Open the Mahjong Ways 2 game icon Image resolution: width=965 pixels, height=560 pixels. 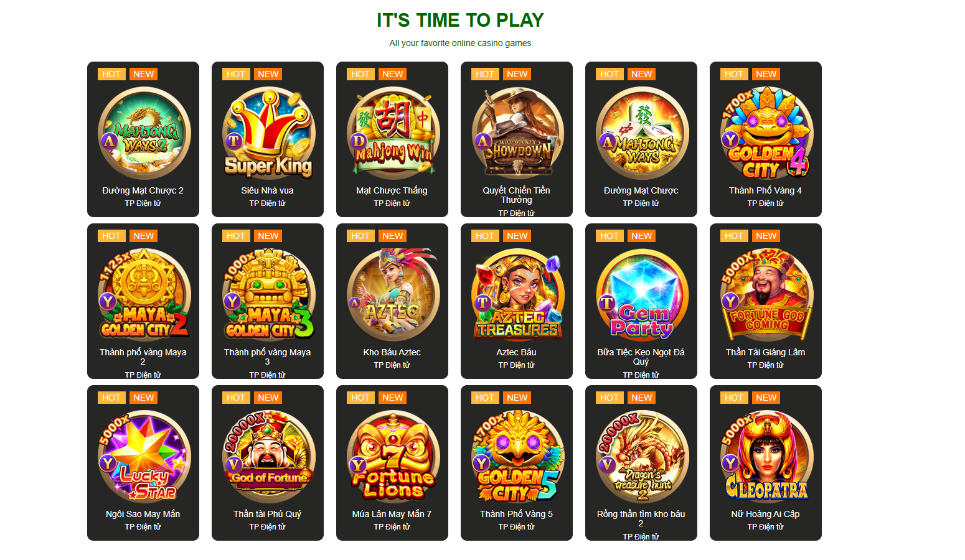tap(144, 133)
